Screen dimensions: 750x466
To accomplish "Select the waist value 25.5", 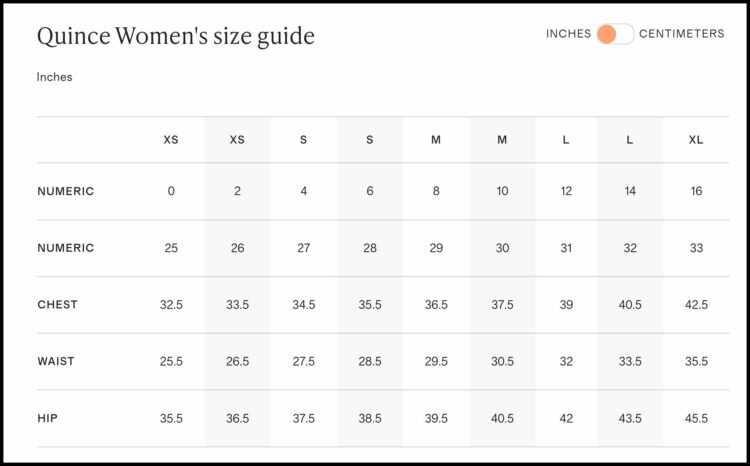I will [x=171, y=361].
